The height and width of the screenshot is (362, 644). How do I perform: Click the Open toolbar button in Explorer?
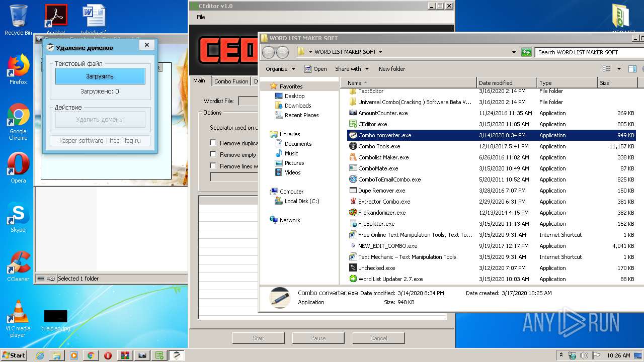[x=315, y=69]
